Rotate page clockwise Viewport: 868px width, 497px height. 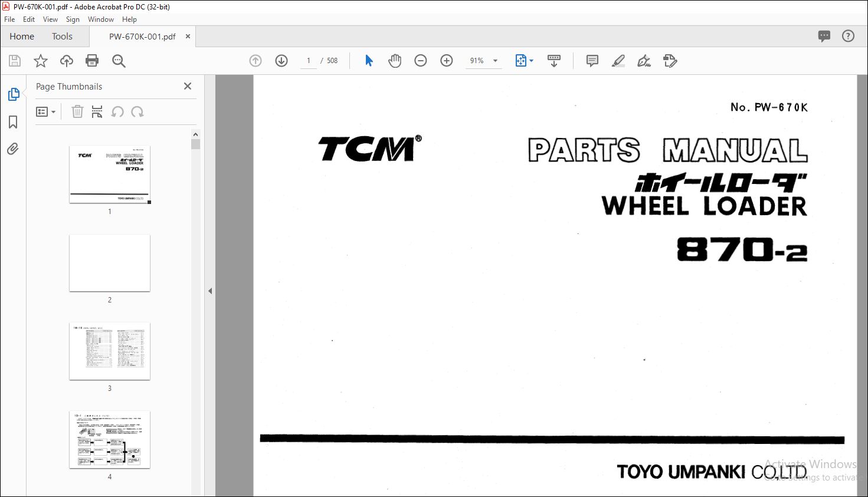click(x=137, y=111)
